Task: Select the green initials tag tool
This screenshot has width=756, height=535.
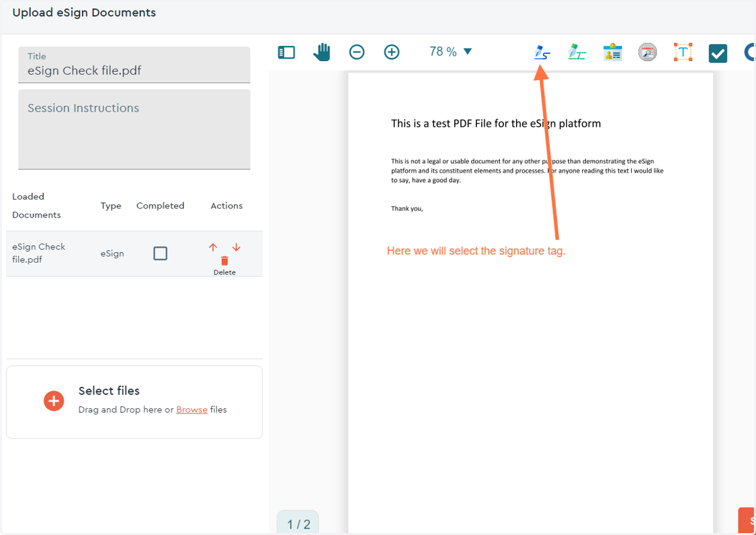Action: [576, 52]
